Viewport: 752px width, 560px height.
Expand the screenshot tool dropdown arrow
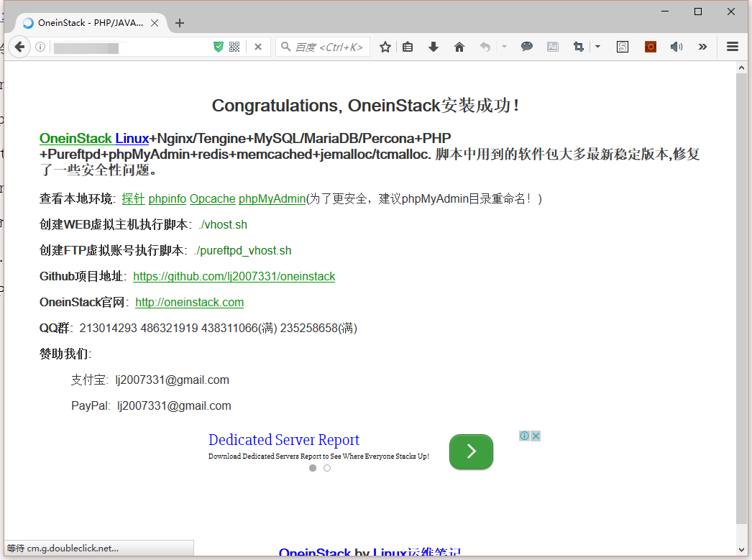click(597, 47)
